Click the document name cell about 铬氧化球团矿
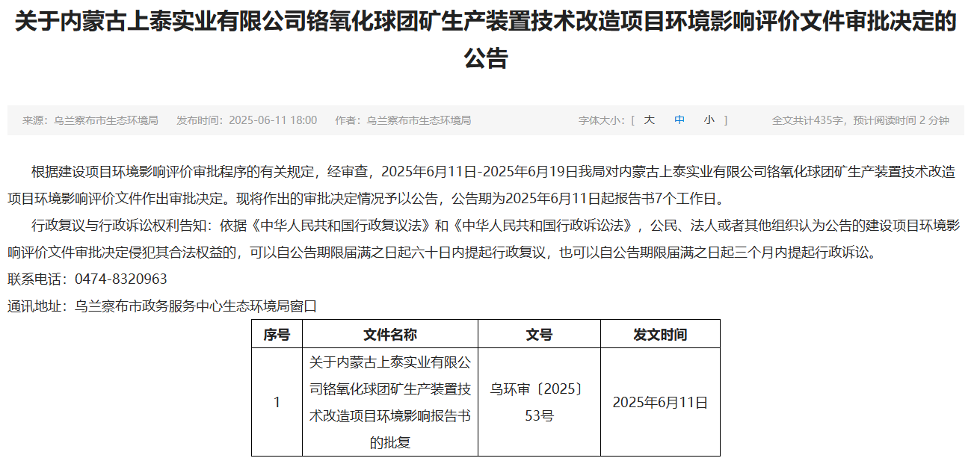The width and height of the screenshot is (980, 461). point(390,402)
